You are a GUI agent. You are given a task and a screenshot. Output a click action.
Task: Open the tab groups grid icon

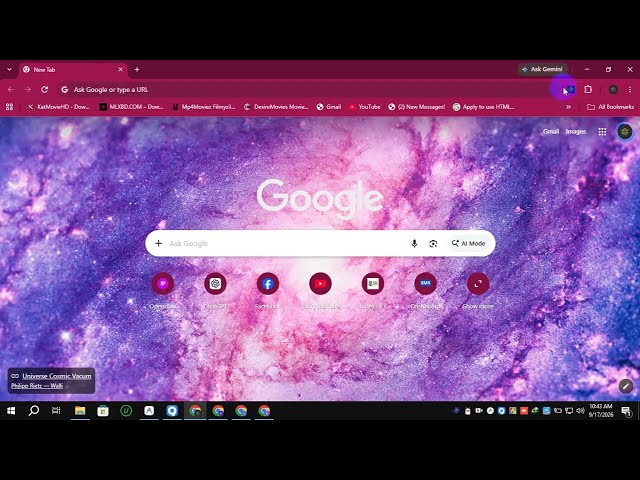(x=9, y=107)
